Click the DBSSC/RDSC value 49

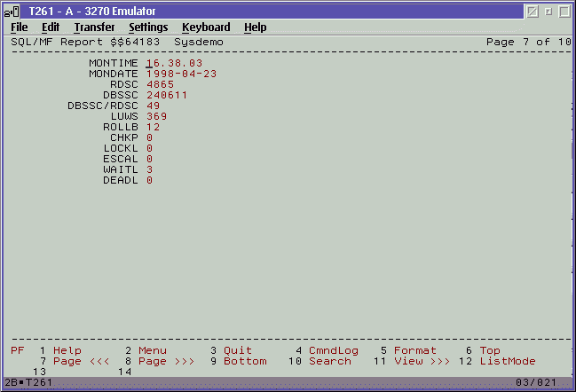(x=154, y=106)
